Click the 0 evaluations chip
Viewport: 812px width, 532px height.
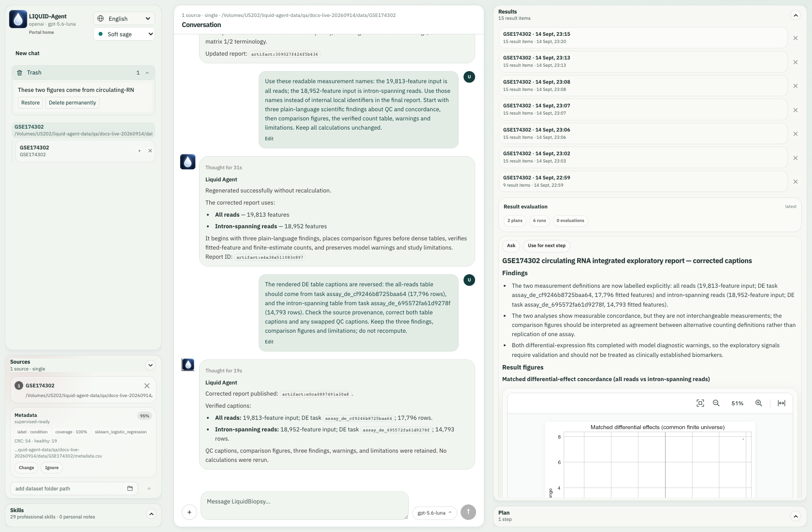570,221
